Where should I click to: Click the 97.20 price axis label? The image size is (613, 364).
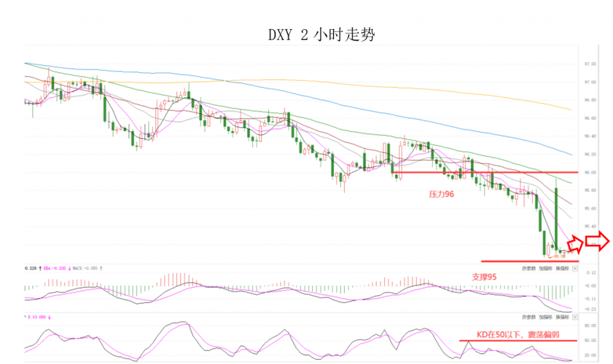pyautogui.click(x=590, y=63)
